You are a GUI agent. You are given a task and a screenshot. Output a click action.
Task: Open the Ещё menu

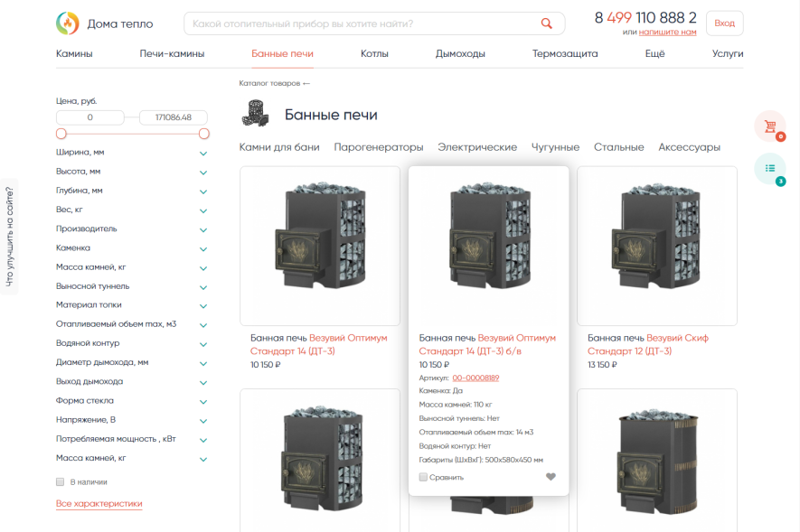coord(654,53)
